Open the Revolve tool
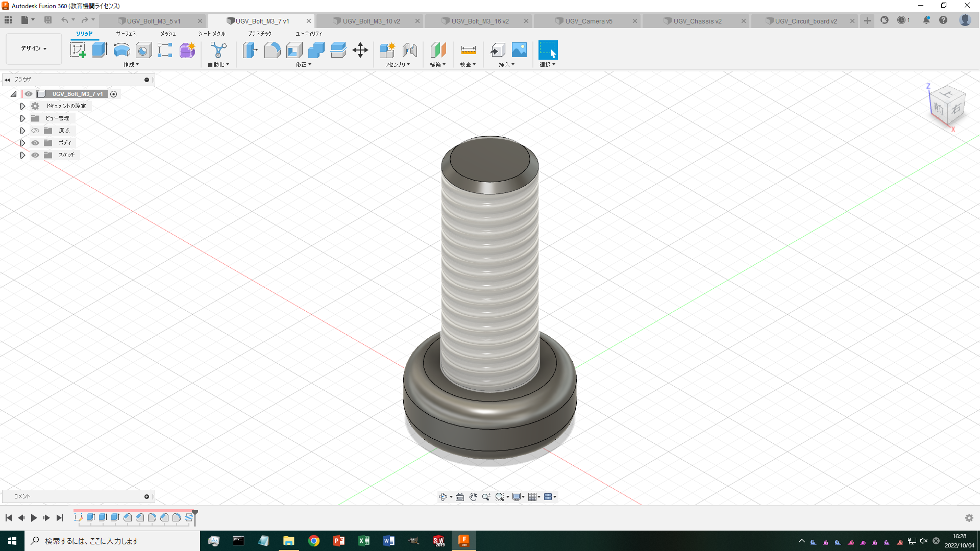Image resolution: width=980 pixels, height=551 pixels. pos(121,49)
